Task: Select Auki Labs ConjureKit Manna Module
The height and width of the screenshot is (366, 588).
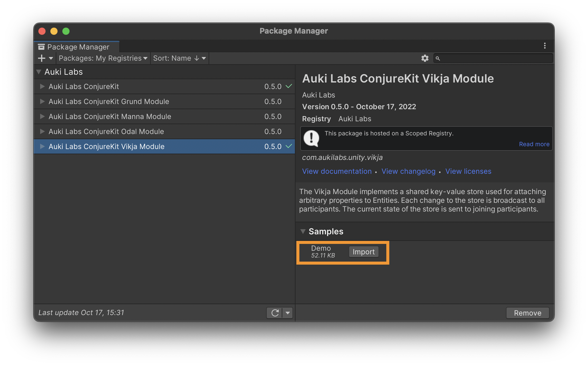Action: [x=164, y=116]
